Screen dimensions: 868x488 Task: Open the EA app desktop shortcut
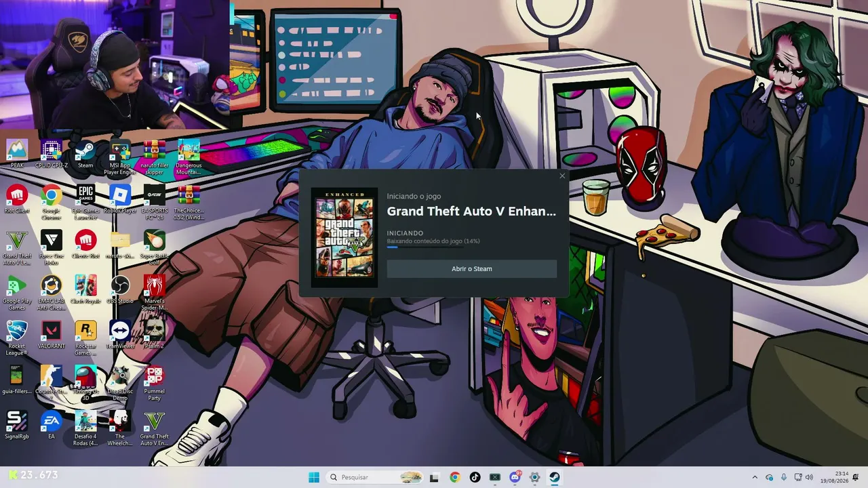click(51, 426)
